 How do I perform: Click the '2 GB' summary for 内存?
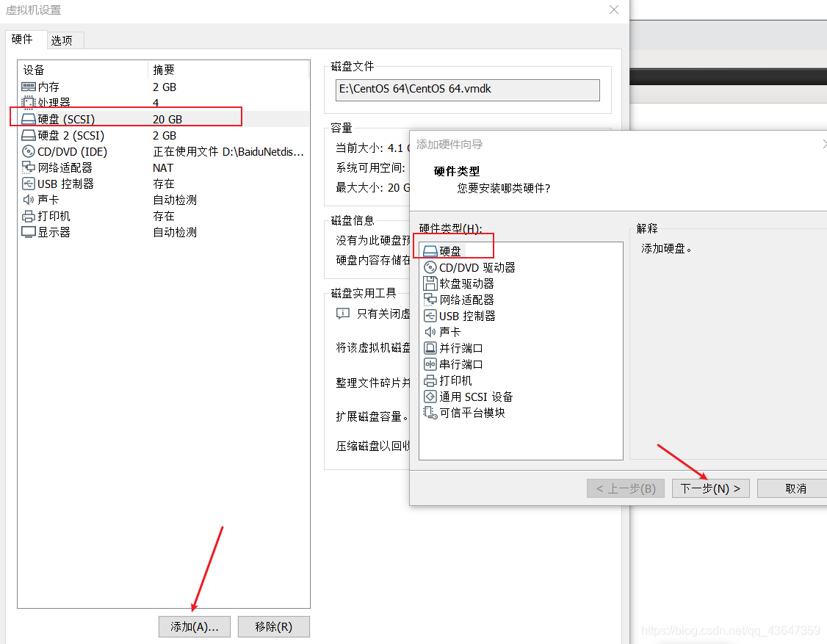(165, 87)
